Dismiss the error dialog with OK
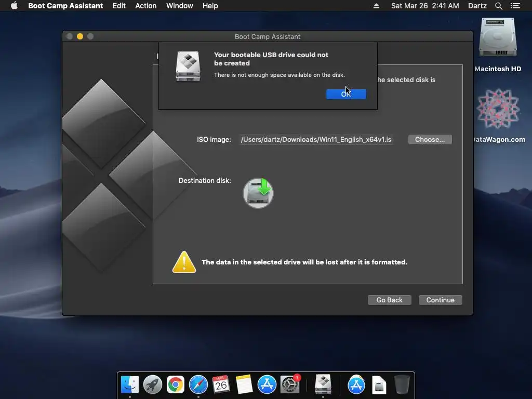This screenshot has height=399, width=532. click(x=346, y=94)
